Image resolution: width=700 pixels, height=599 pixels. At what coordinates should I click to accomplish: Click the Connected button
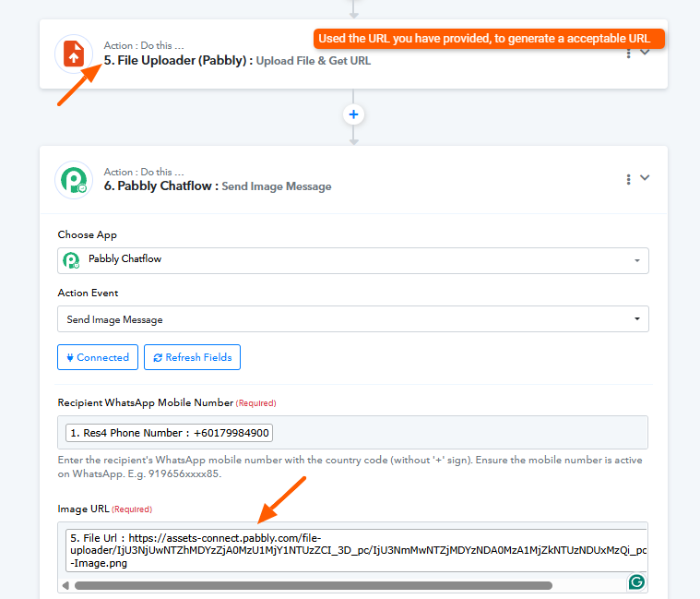pyautogui.click(x=98, y=358)
